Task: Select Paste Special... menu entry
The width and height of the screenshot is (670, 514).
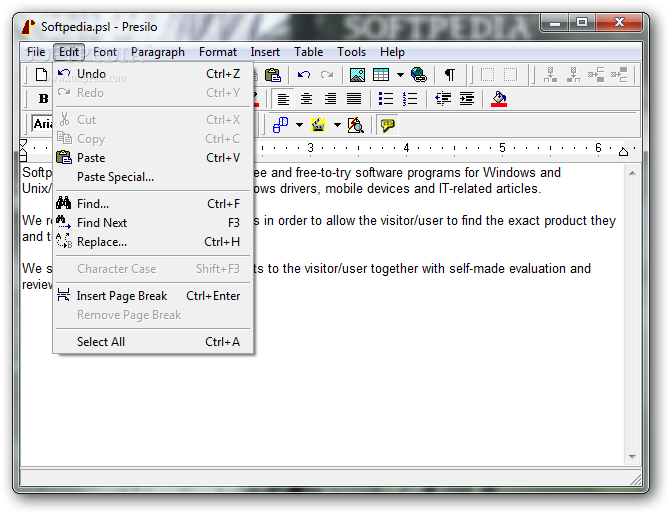Action: point(153,177)
